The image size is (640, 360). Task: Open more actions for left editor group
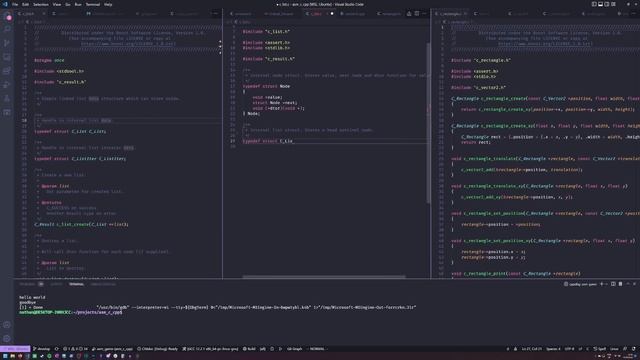(216, 13)
